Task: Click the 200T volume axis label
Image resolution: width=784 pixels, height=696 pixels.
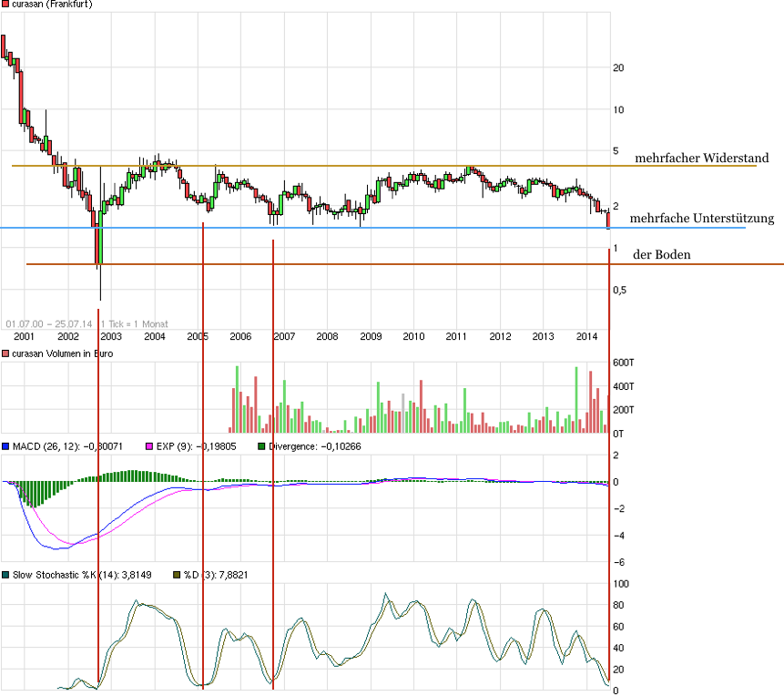Action: point(624,410)
